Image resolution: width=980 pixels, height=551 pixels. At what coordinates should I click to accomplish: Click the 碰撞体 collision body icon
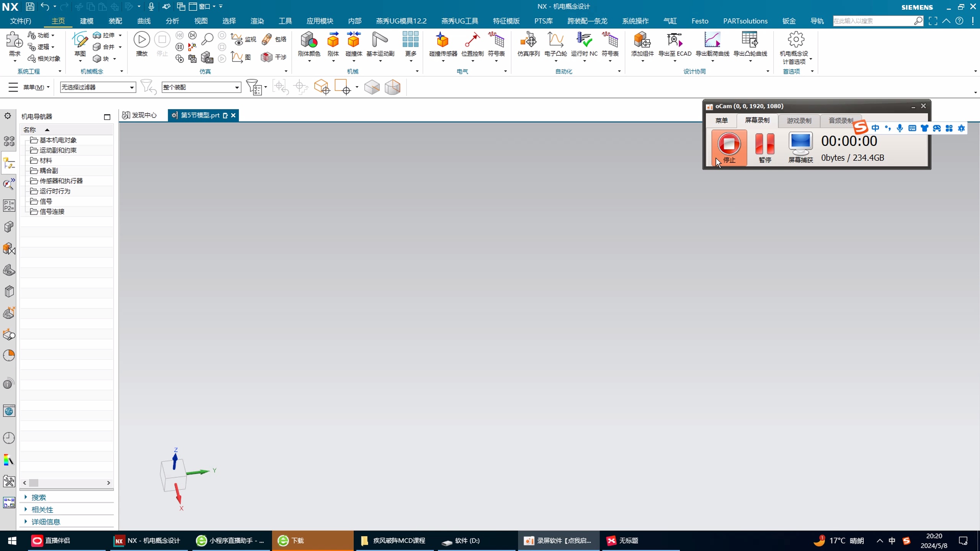[353, 40]
